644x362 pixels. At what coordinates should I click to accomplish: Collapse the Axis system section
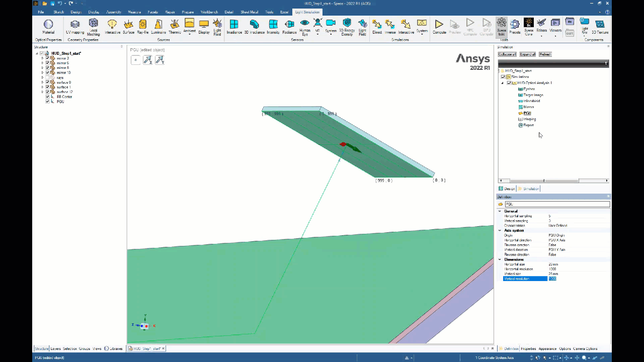click(500, 230)
